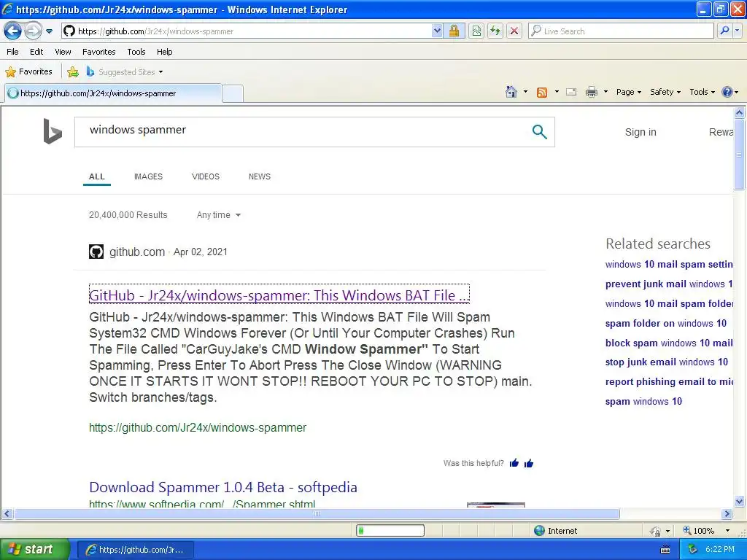This screenshot has height=560, width=747.
Task: Open Download Spammer 1.0.4 Beta - softpedia link
Action: click(x=223, y=487)
